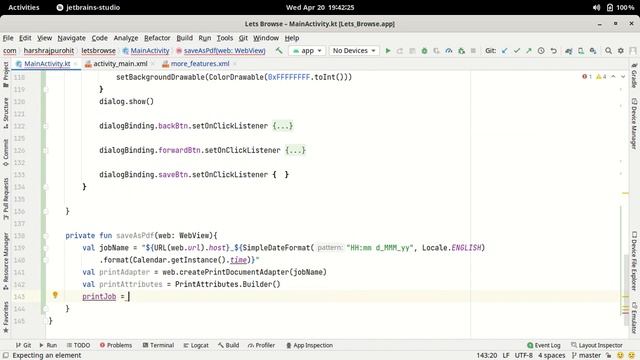Click the warnings count indicator
Image resolution: width=640 pixels, height=360 pixels.
click(601, 77)
